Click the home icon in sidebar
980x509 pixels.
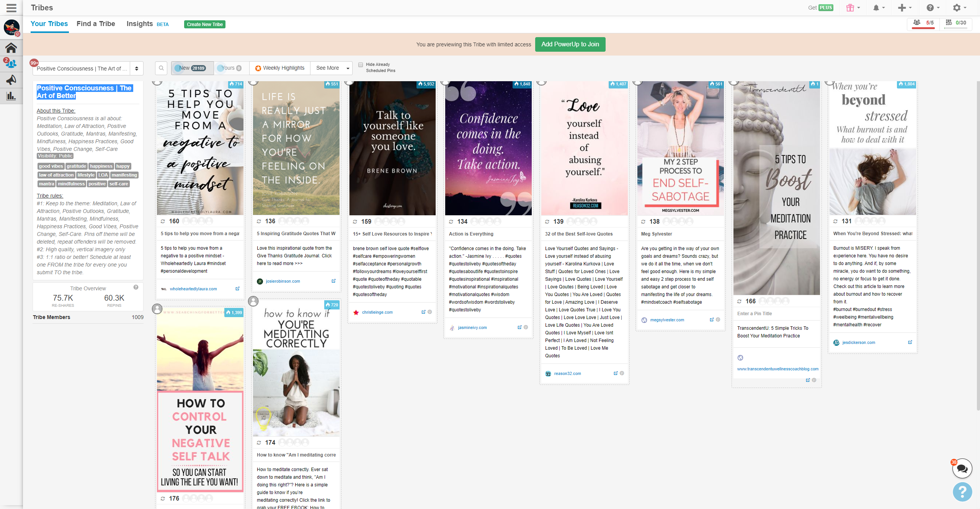(11, 48)
